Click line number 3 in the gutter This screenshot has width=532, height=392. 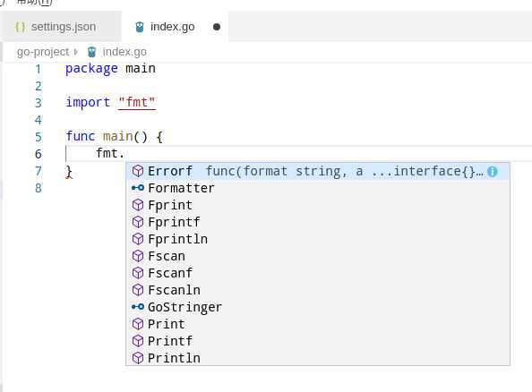[x=39, y=103]
